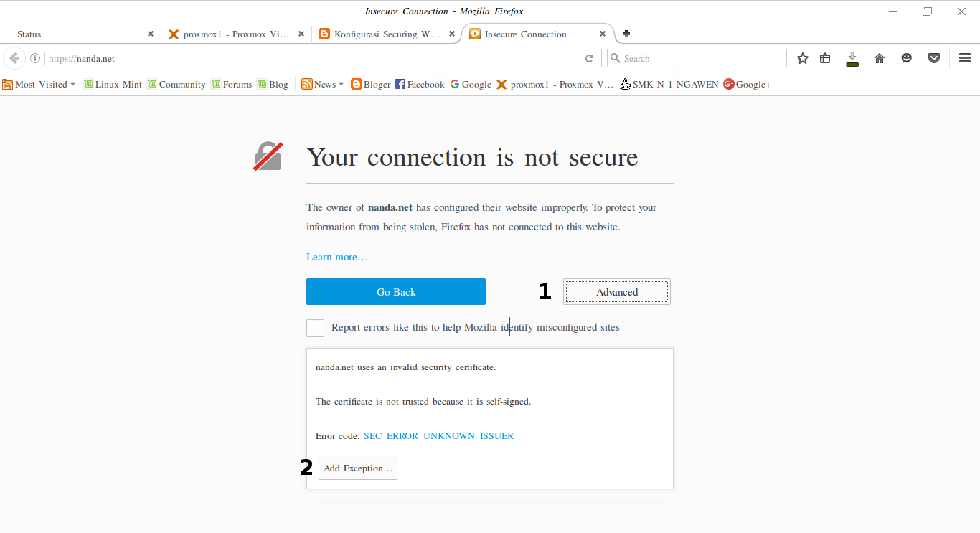Bookmark this page with the star icon

pos(802,58)
